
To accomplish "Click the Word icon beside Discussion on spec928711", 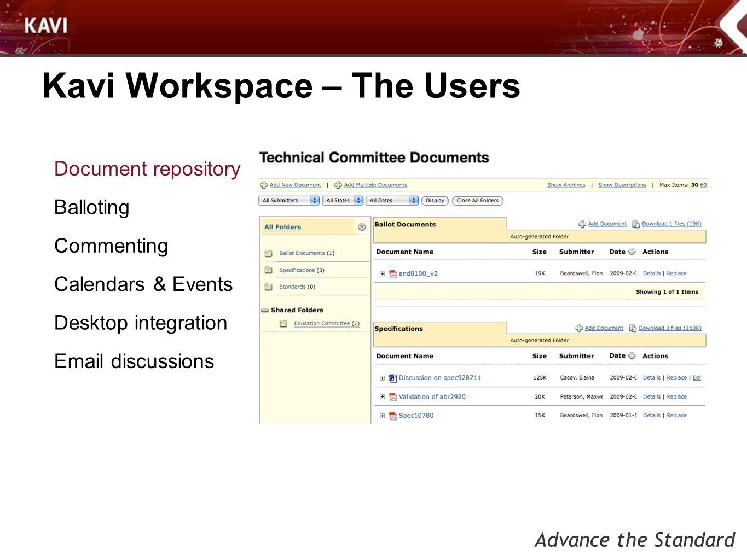I will 393,378.
